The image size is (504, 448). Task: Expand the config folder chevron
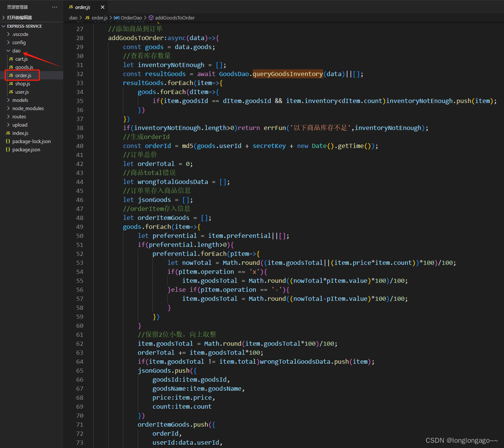9,42
